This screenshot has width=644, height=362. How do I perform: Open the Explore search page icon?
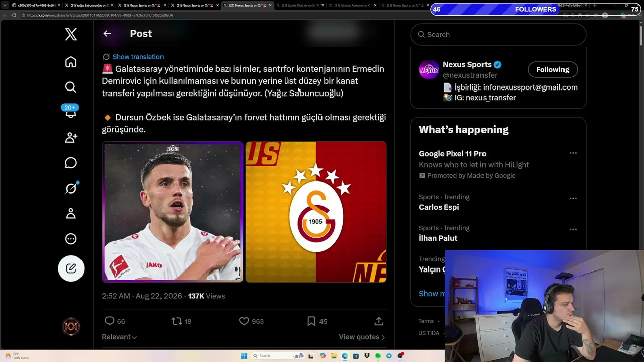(x=71, y=87)
